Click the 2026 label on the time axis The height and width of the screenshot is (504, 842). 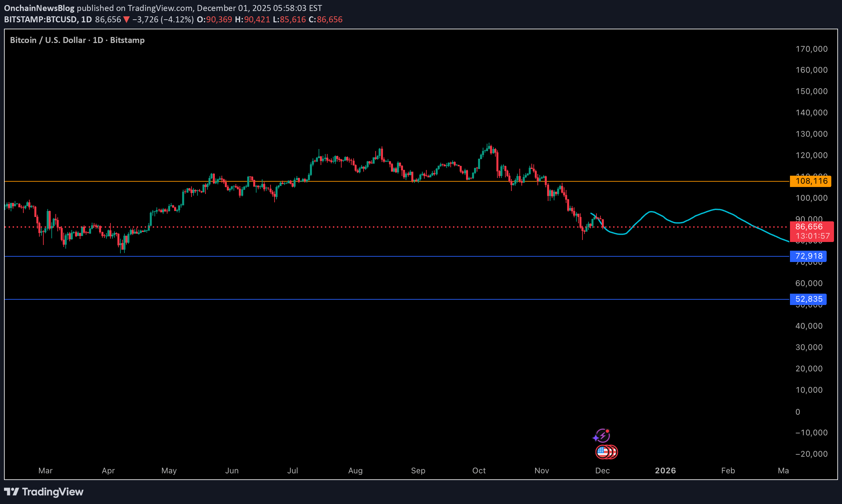click(666, 471)
